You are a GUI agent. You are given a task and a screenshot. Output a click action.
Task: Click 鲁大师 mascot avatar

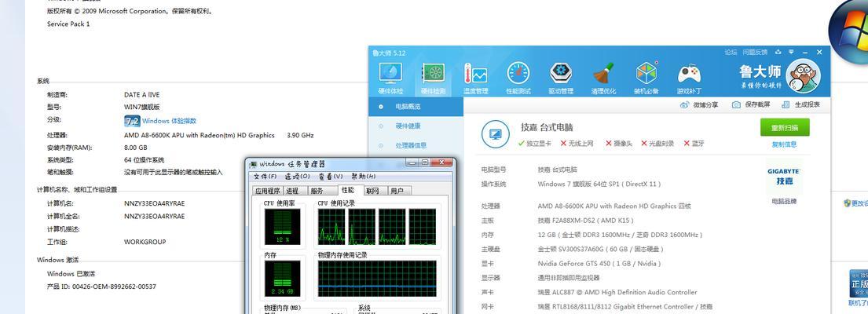pos(803,77)
